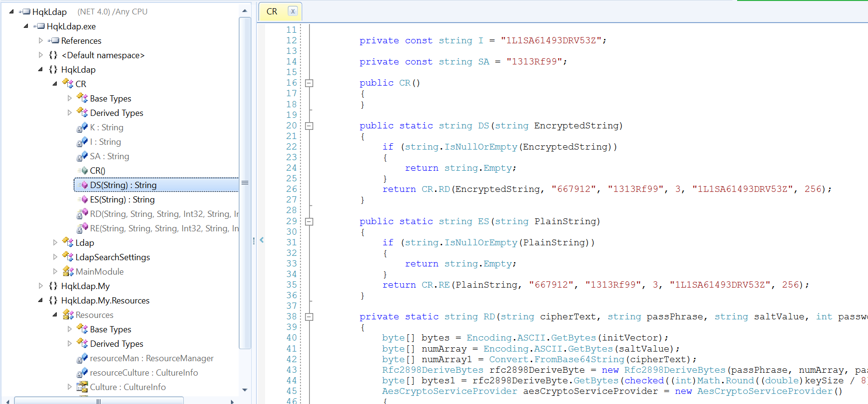Open the LdapSearchSettings class
Viewport: 868px width, 404px height.
[x=113, y=257]
